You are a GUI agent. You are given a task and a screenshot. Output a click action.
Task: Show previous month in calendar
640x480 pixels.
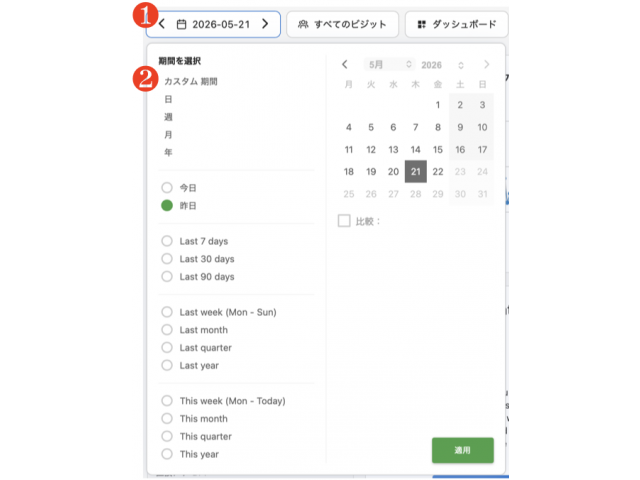tap(345, 64)
